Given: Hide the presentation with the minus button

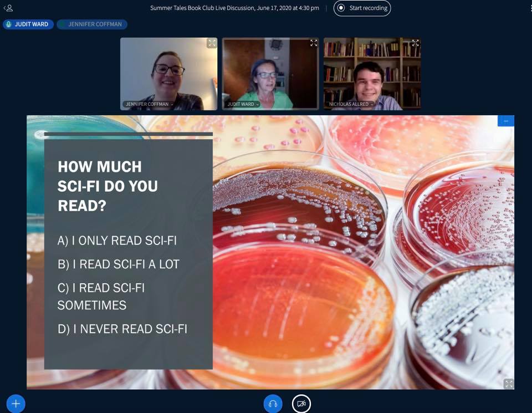Looking at the screenshot, I should pos(505,121).
